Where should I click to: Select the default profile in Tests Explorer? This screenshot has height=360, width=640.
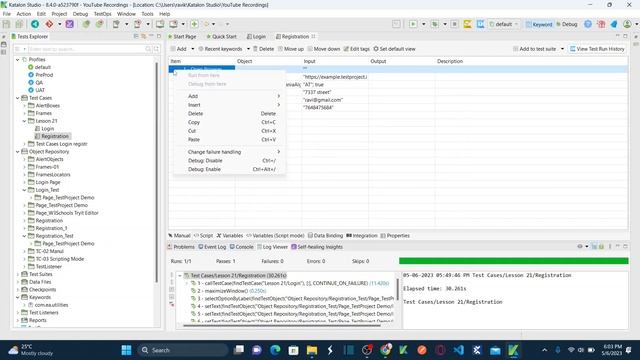click(42, 67)
